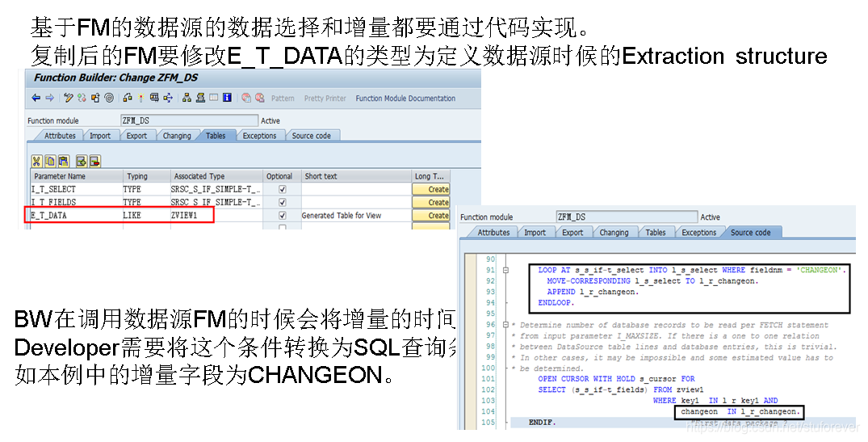
Task: Open Attributes tab in ZFM_DS Change window
Action: click(60, 136)
